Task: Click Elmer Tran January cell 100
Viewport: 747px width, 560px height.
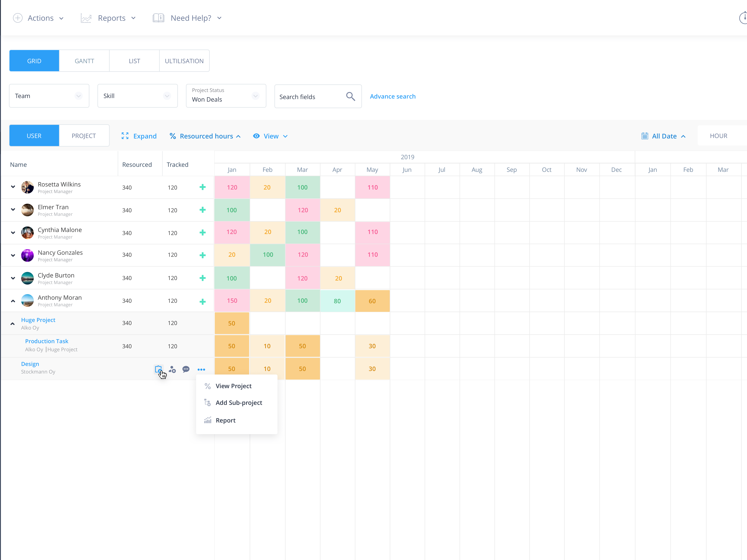Action: (x=232, y=210)
